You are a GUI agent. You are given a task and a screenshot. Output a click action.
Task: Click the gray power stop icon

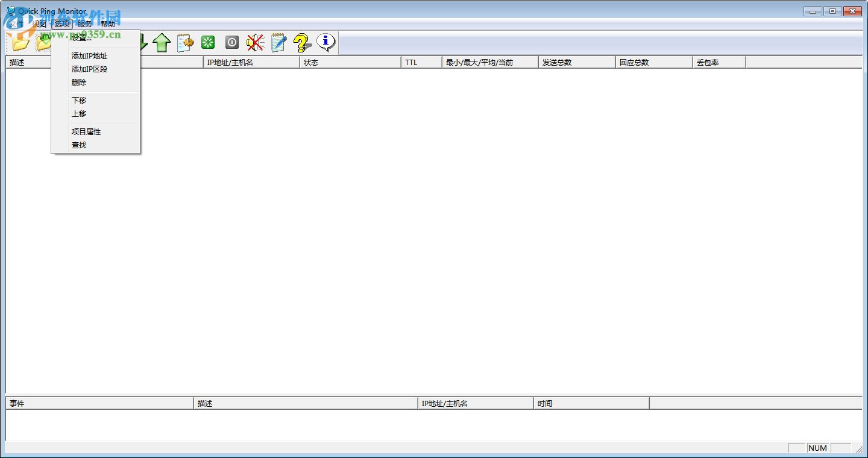(x=231, y=42)
